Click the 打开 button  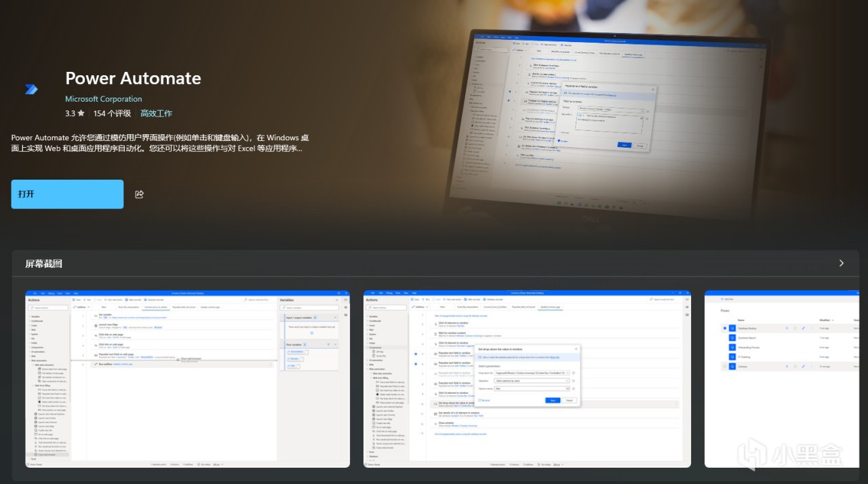tap(68, 194)
